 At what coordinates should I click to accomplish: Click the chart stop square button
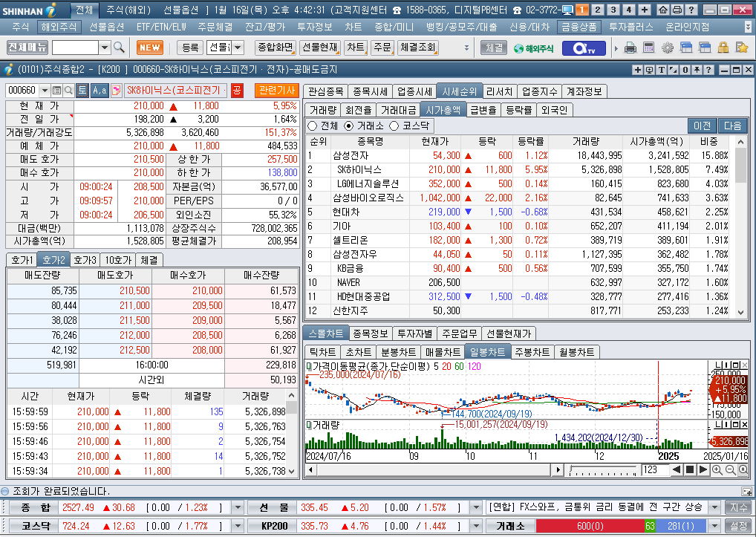[690, 469]
